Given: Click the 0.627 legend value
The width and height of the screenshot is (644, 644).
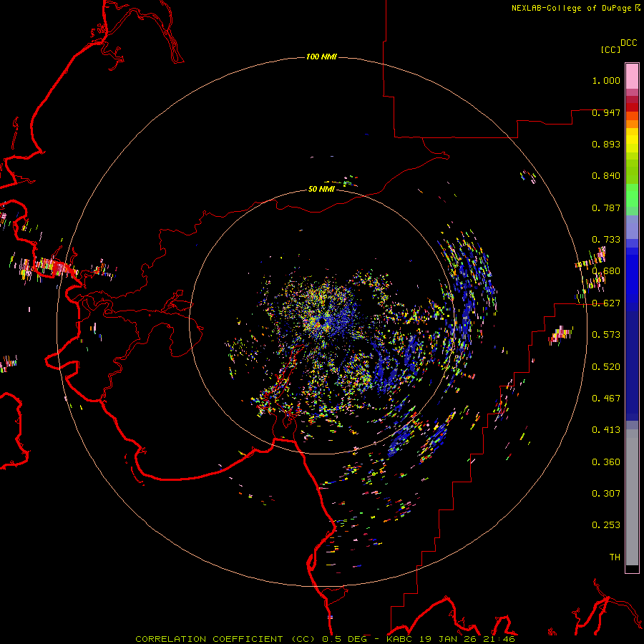Looking at the screenshot, I should [x=606, y=303].
